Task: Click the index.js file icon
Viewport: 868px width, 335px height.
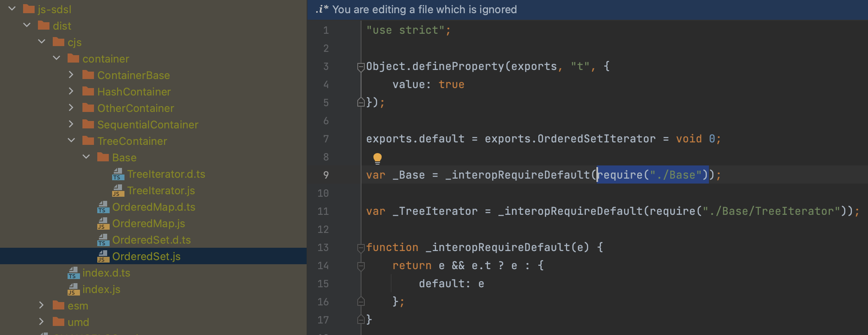Action: click(x=73, y=289)
